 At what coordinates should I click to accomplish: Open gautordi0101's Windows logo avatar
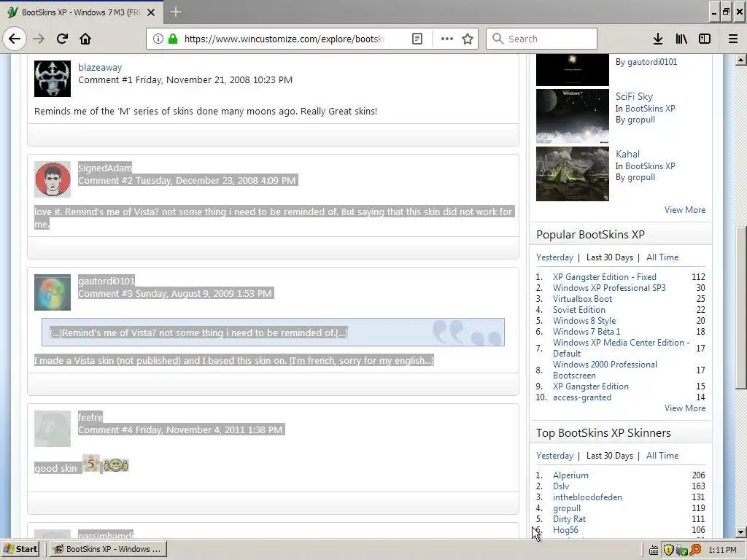point(53,292)
